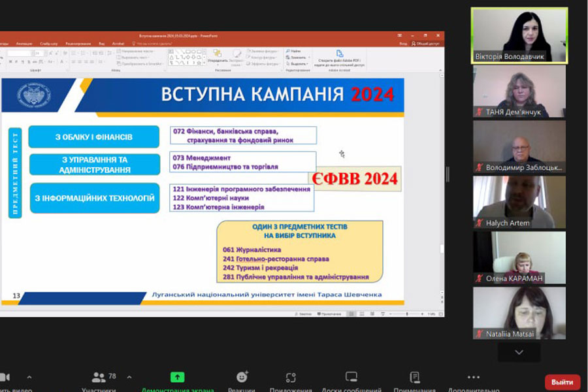The image size is (588, 392).
Task: Click Общий доступ (Share) in PowerPoint
Action: coord(425,44)
